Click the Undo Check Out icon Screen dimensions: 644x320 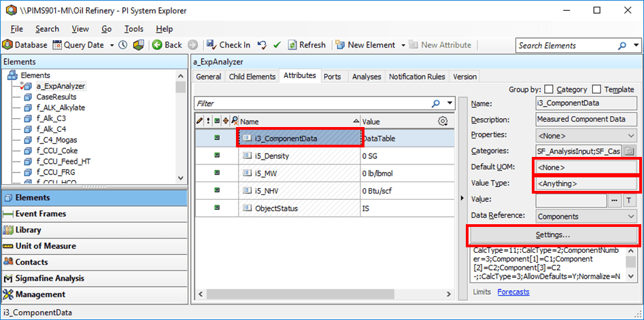262,45
